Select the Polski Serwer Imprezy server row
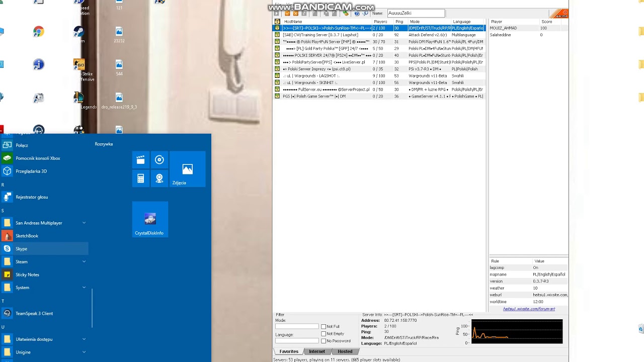 tap(379, 69)
